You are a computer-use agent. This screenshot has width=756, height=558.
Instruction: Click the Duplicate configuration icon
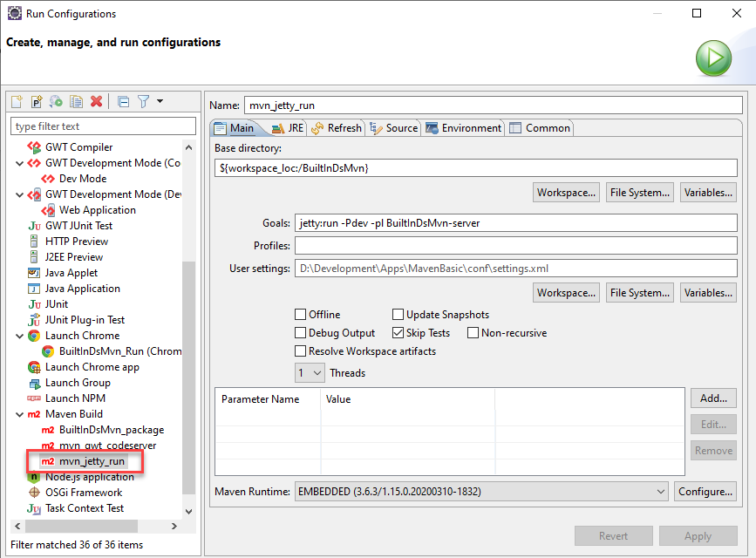pyautogui.click(x=77, y=102)
